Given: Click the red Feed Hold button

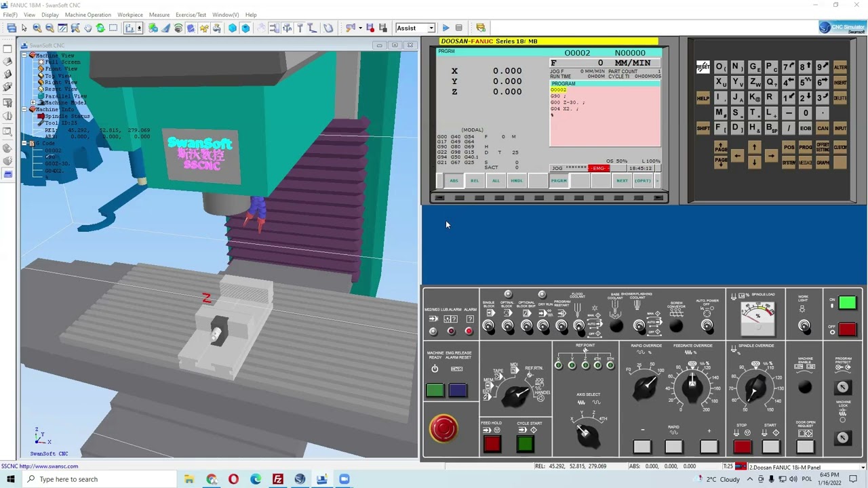Looking at the screenshot, I should (492, 445).
